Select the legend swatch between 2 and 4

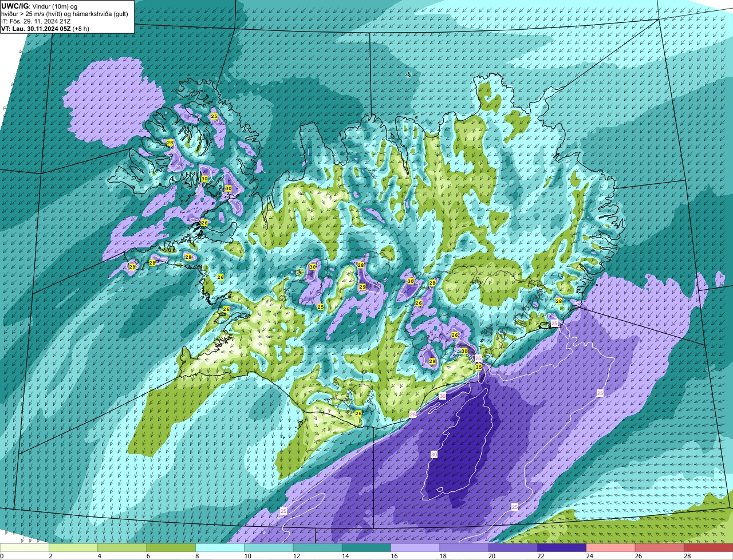[x=74, y=548]
